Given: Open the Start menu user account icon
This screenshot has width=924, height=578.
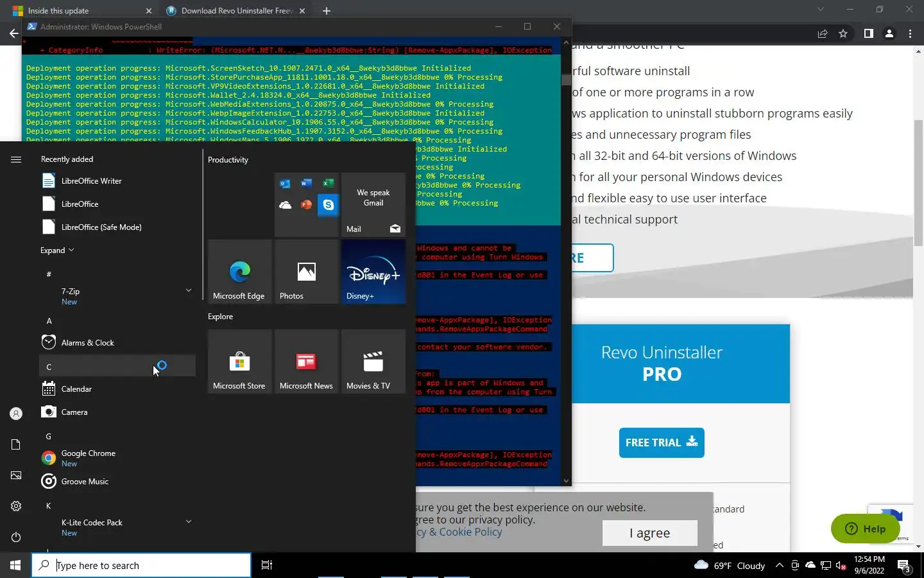Looking at the screenshot, I should (16, 414).
